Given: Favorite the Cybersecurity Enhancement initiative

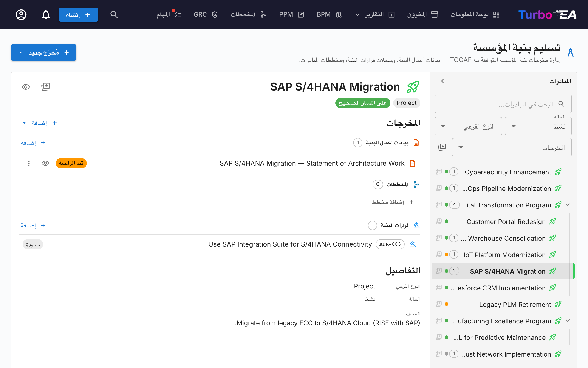Looking at the screenshot, I should (438, 172).
